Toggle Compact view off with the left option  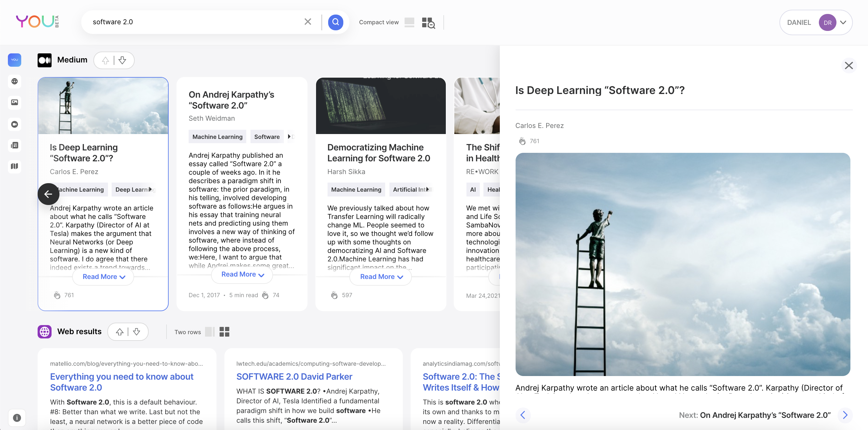click(409, 22)
